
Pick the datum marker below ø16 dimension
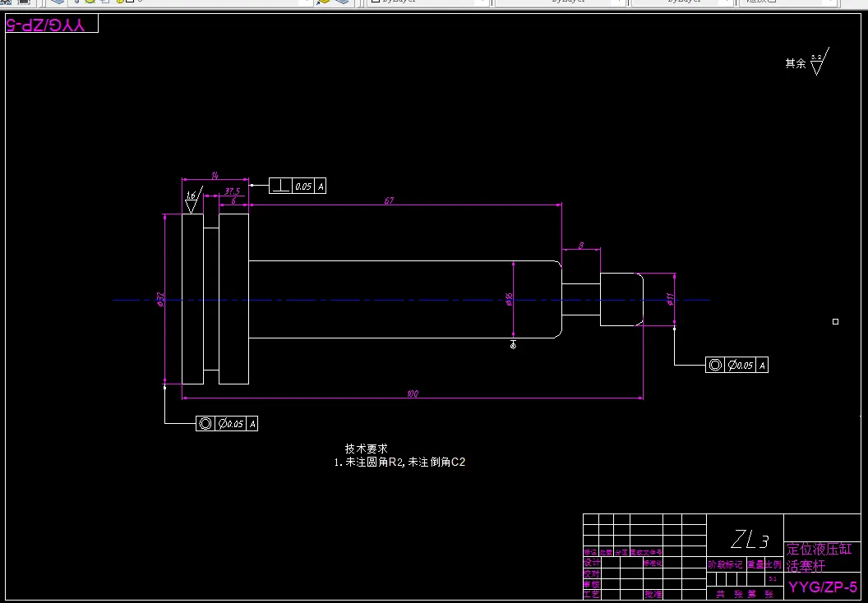(513, 345)
